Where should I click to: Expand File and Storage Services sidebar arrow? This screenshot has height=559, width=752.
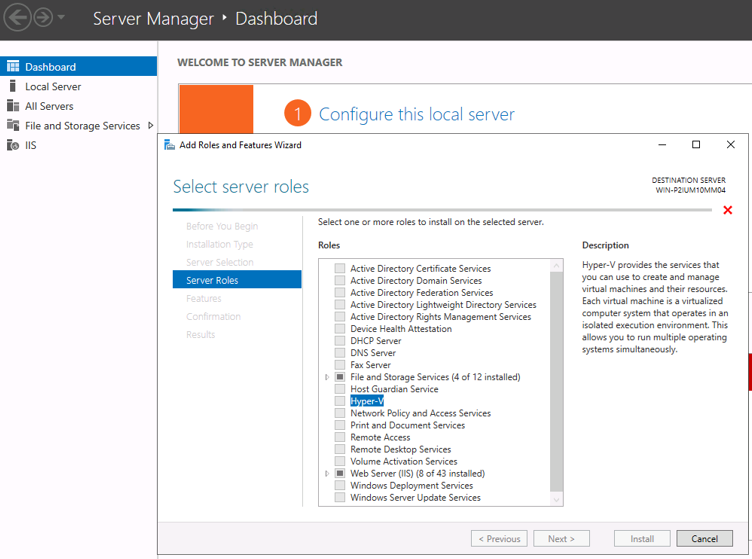point(151,126)
